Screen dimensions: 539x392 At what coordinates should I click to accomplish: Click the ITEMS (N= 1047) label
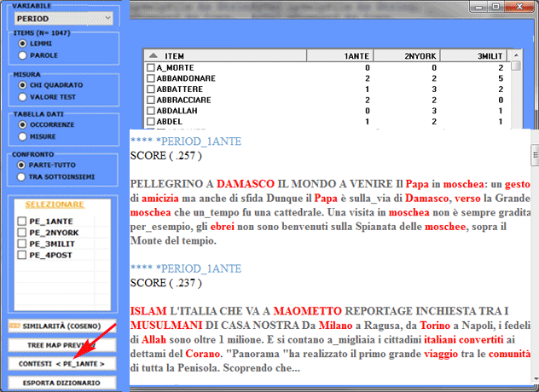click(x=42, y=33)
